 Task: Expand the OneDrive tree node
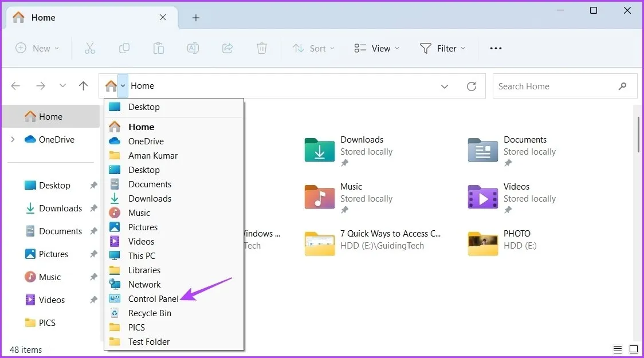pyautogui.click(x=13, y=139)
